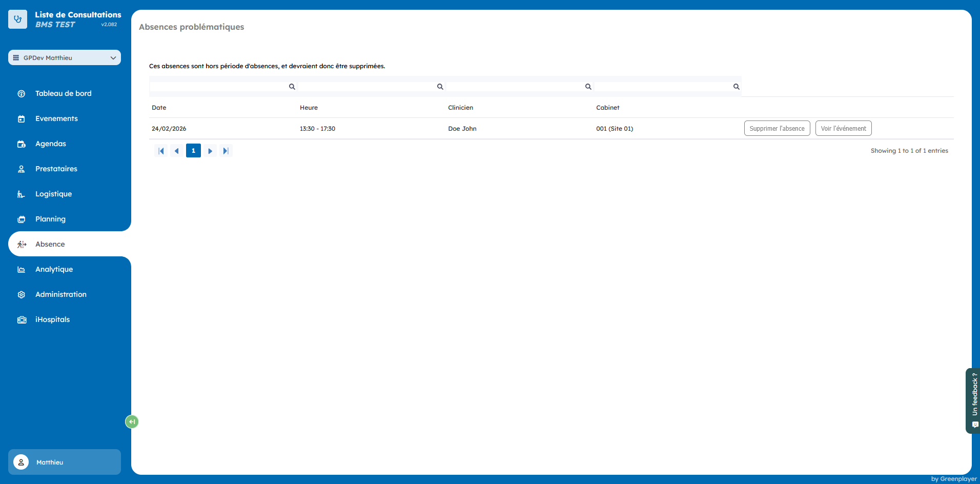
Task: Click the Administration gear icon
Action: 22,295
